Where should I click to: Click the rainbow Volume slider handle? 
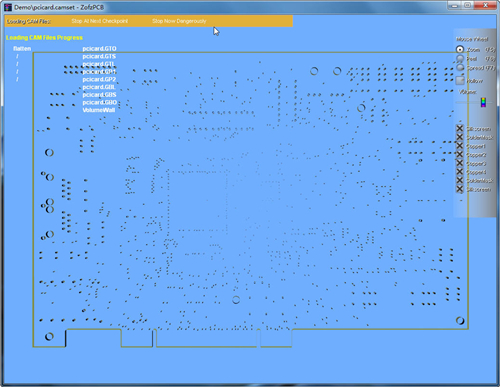(x=483, y=102)
